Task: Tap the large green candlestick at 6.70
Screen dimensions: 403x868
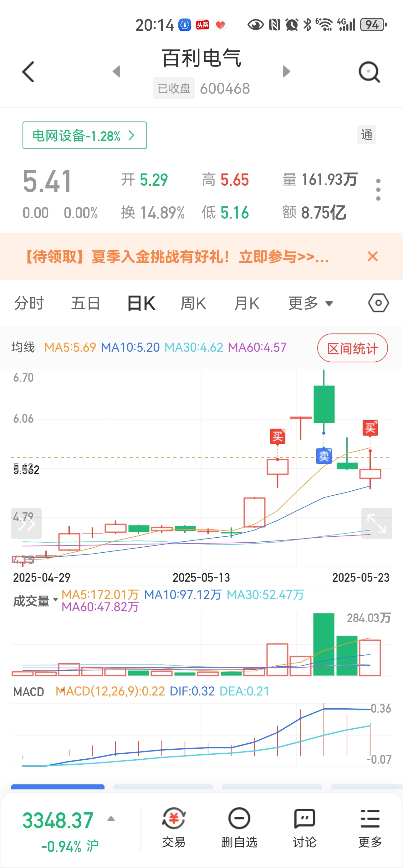Action: click(x=324, y=404)
